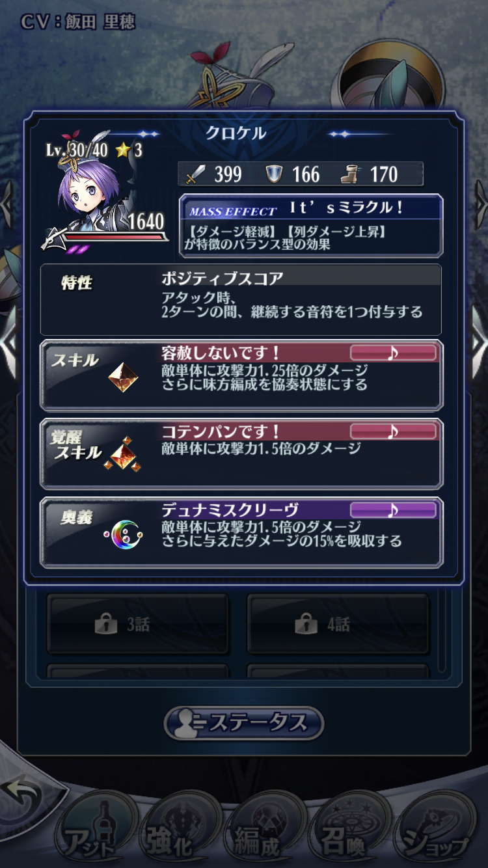Tap the music note badge on コテンパンです！
Viewport: 488px width, 868px height.
393,431
